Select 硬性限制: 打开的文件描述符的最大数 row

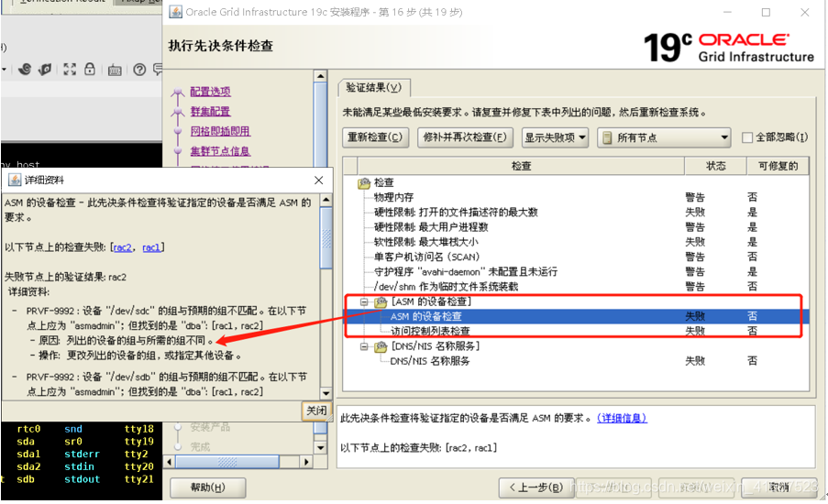pos(576,213)
